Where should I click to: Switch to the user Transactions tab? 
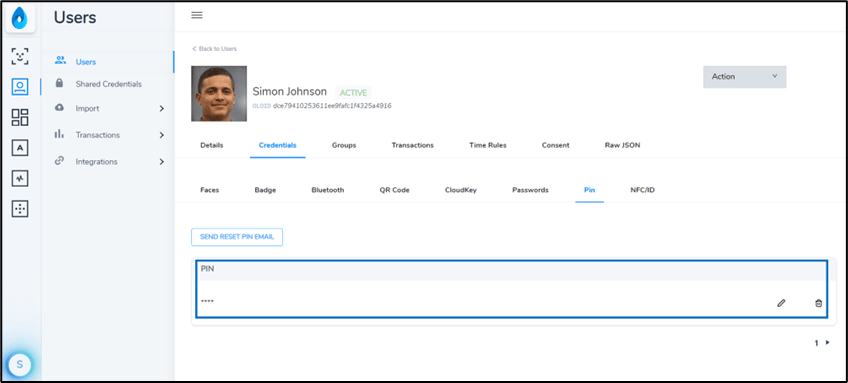[413, 145]
